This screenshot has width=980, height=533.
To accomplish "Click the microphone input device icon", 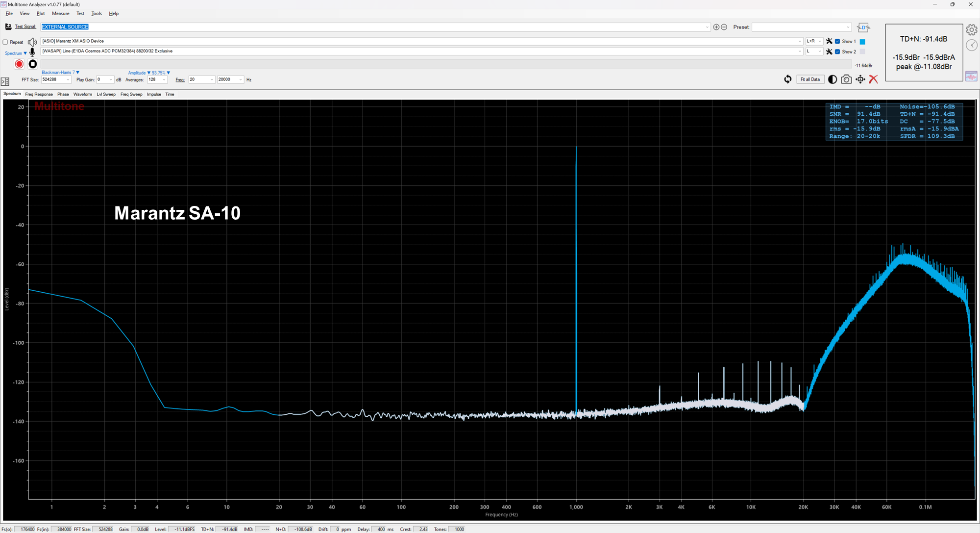I will 32,52.
